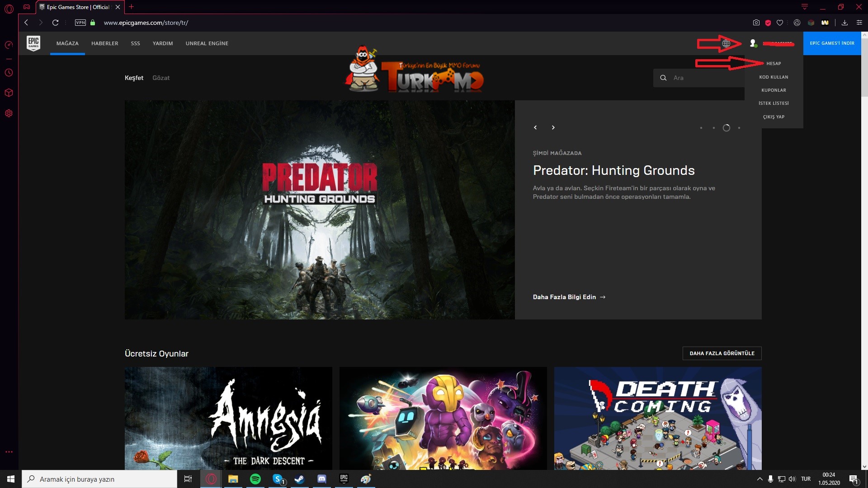Take a snapshot with the camera icon
Screen dimensions: 868x488
[x=756, y=23]
